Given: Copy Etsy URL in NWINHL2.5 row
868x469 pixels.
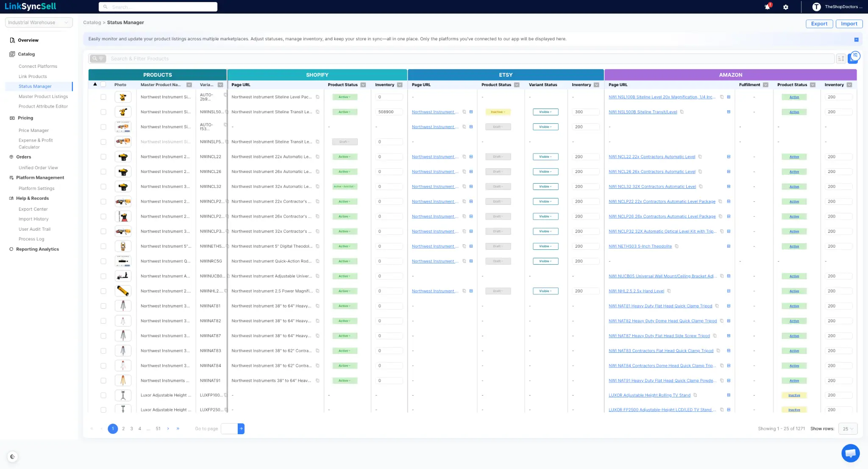Looking at the screenshot, I should 464,291.
